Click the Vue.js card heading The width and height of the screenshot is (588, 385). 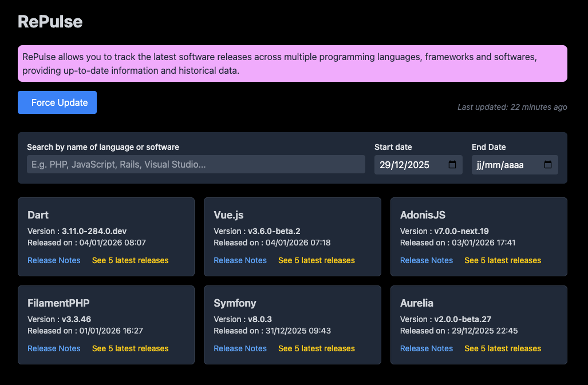click(228, 215)
